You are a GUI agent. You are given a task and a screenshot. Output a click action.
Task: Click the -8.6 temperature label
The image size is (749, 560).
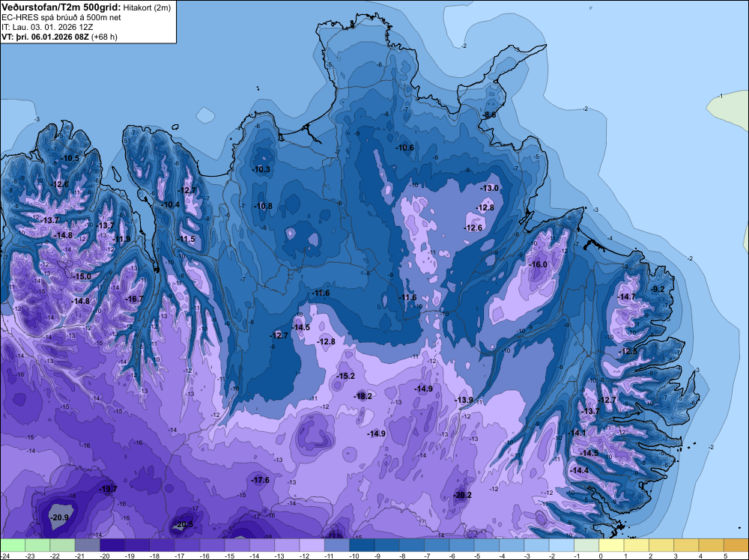pos(488,115)
